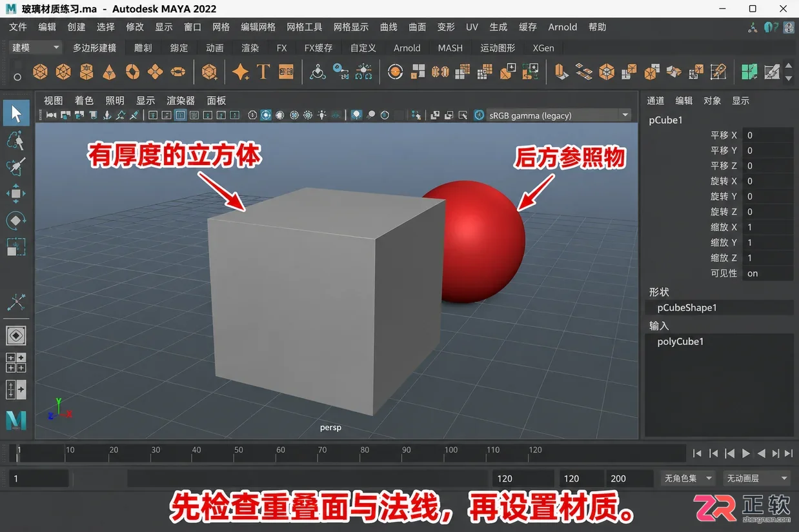Viewport: 799px width, 532px height.
Task: Click shelf scroll up arrow
Action: pos(788,64)
